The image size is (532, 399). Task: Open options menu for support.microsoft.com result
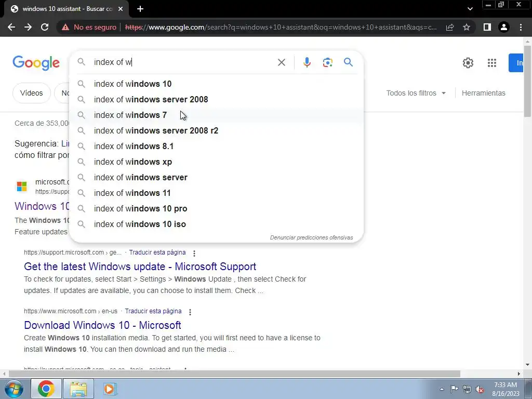coord(194,253)
